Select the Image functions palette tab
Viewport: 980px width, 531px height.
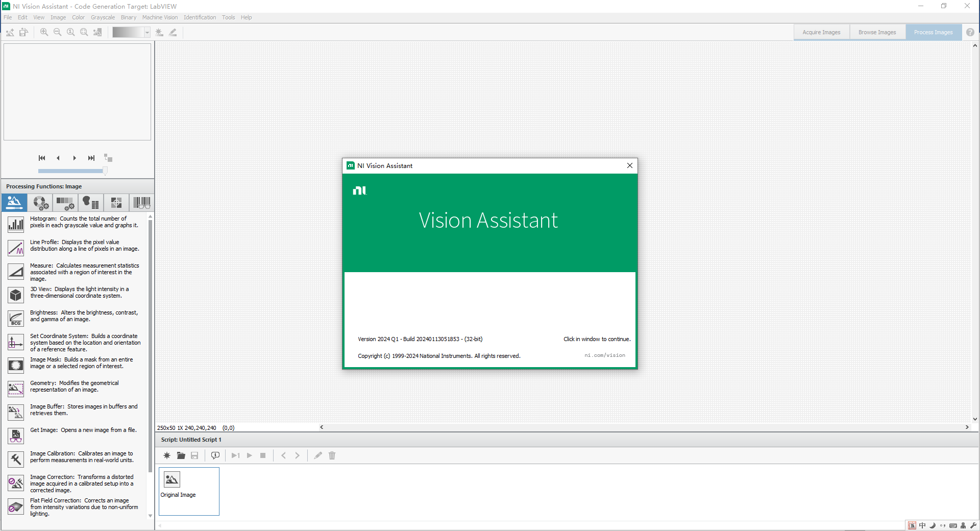[x=14, y=203]
